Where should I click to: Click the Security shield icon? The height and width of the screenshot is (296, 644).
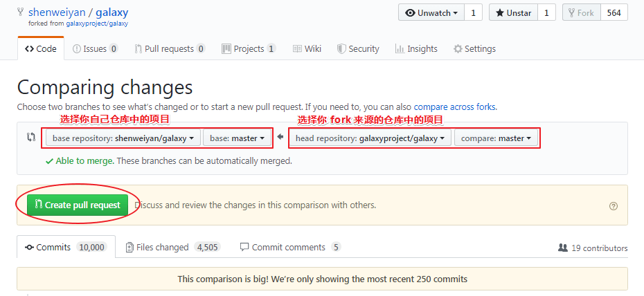341,49
